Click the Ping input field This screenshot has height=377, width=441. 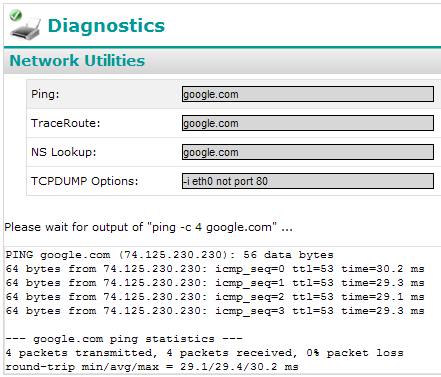308,94
